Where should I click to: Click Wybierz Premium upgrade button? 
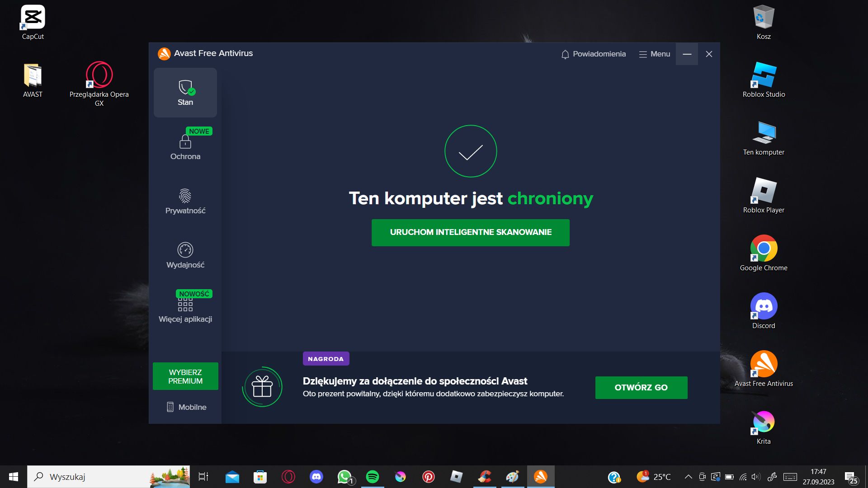pos(185,376)
